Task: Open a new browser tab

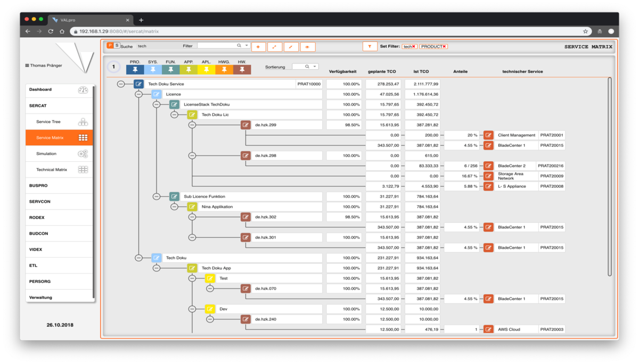Action: (x=141, y=20)
